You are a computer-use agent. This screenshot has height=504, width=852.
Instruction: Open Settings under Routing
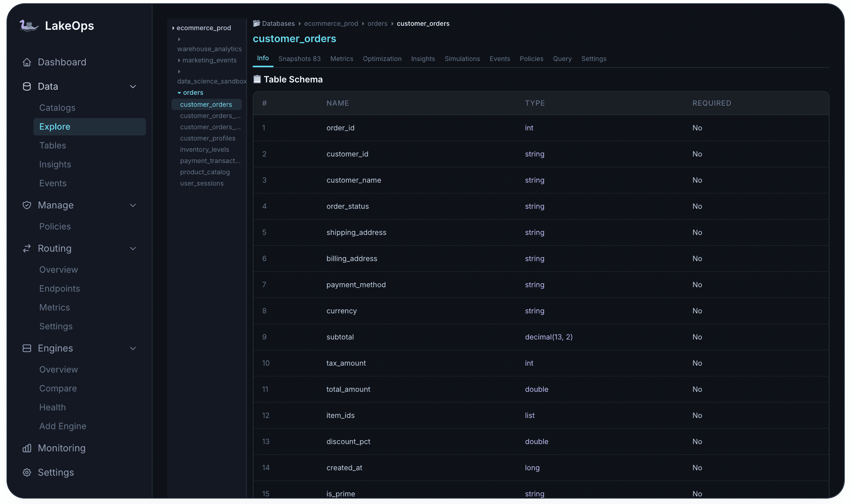(x=56, y=326)
